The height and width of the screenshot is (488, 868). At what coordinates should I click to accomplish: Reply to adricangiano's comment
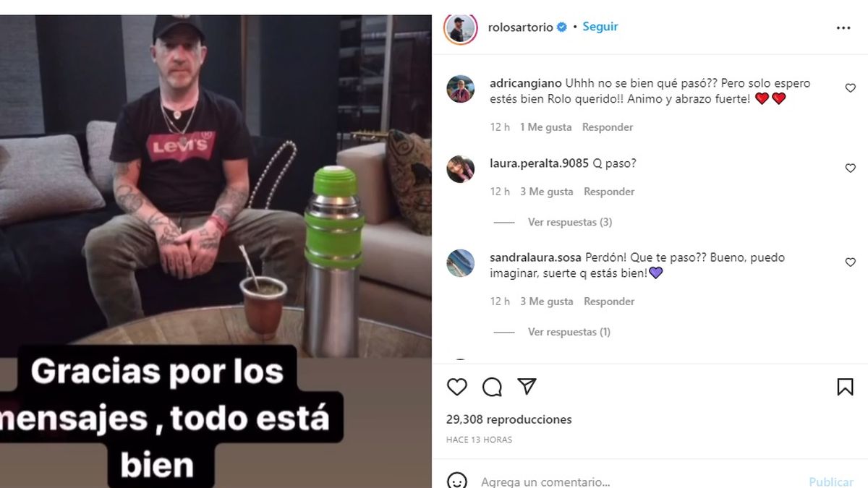click(x=608, y=127)
